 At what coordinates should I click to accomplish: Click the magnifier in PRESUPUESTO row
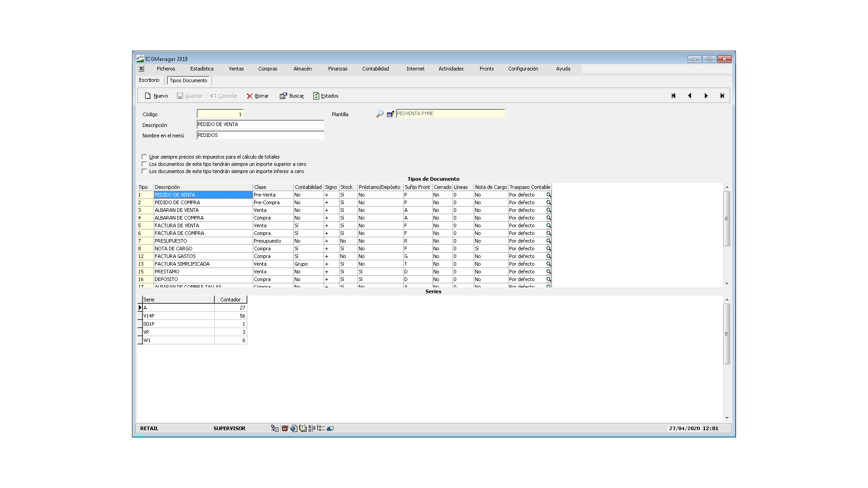pos(548,241)
